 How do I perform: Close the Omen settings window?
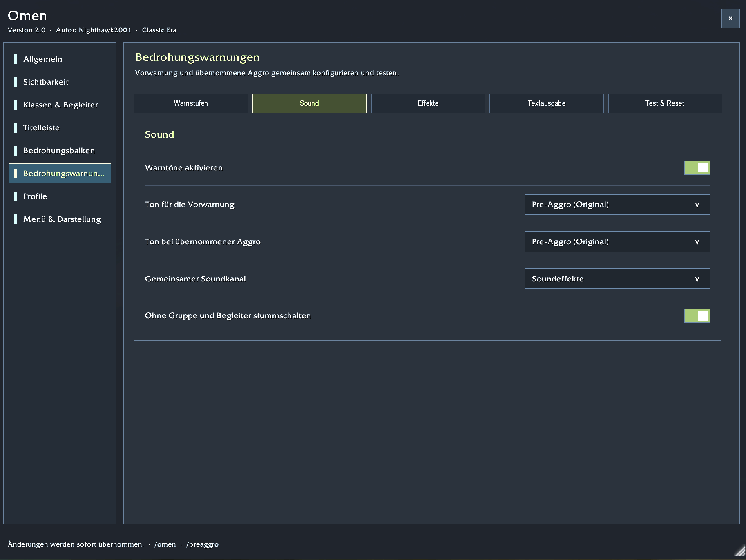730,18
